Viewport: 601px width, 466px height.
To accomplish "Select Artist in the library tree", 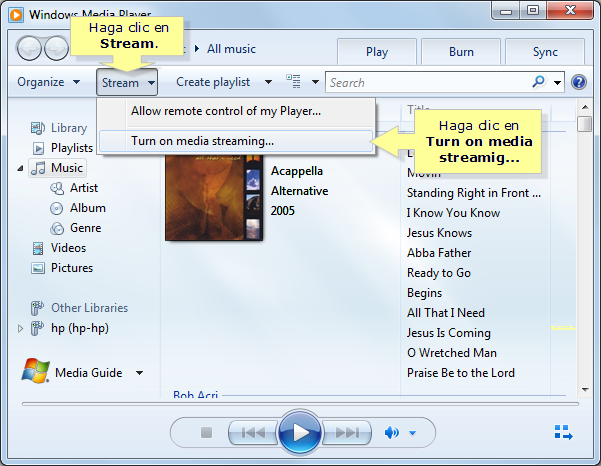I will pos(84,188).
